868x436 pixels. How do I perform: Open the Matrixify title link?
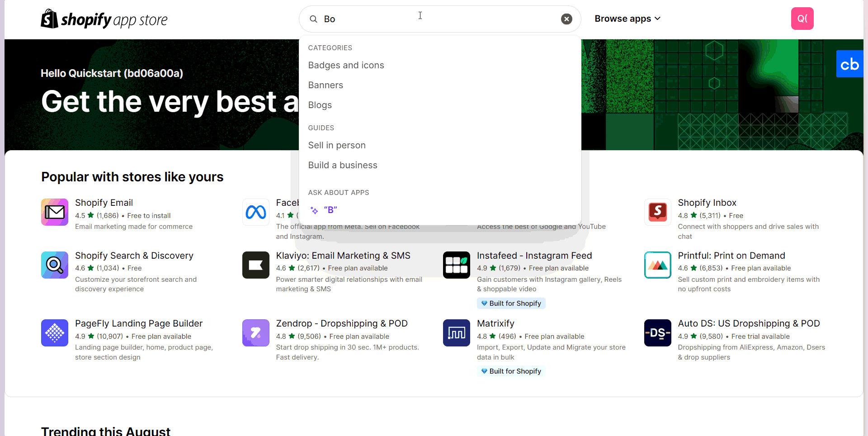495,323
